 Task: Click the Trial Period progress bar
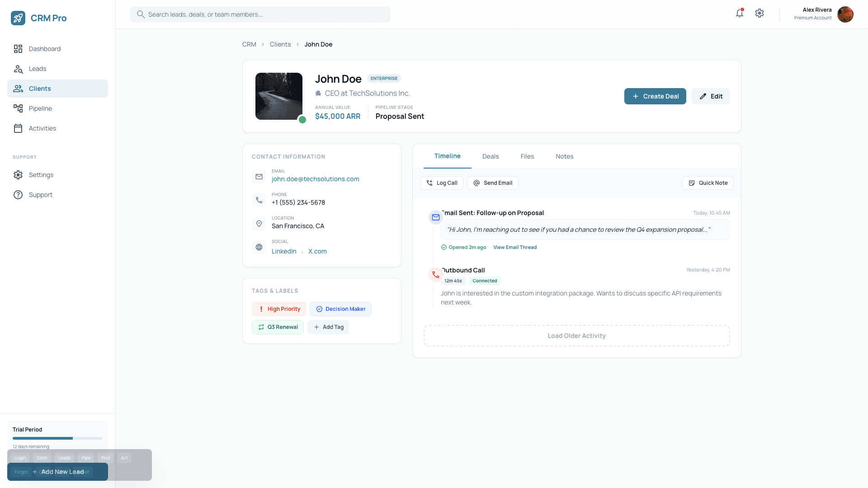click(x=57, y=438)
